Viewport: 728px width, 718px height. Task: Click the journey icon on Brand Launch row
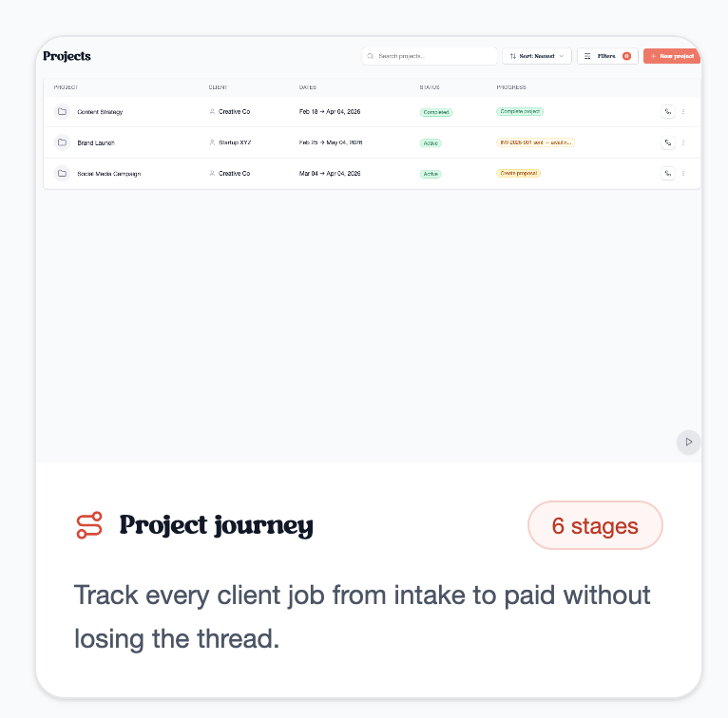[668, 142]
